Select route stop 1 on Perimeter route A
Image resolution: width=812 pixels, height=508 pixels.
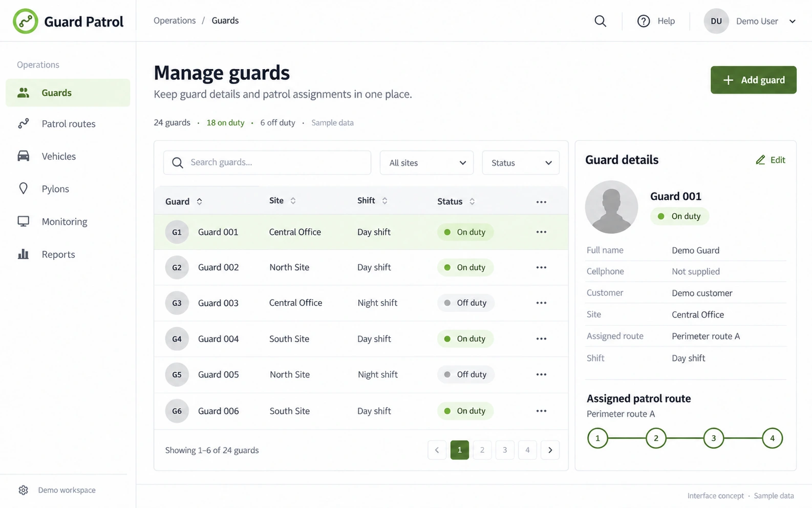click(x=597, y=438)
